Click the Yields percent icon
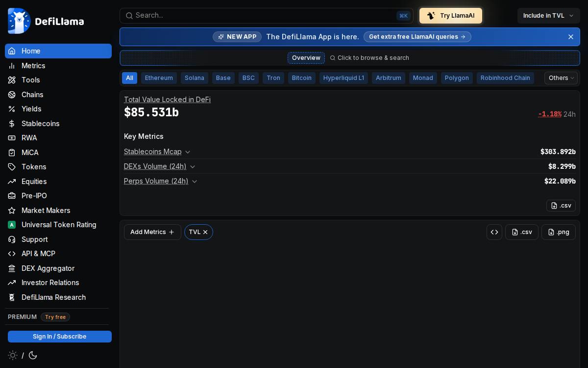The width and height of the screenshot is (588, 368). coord(12,109)
